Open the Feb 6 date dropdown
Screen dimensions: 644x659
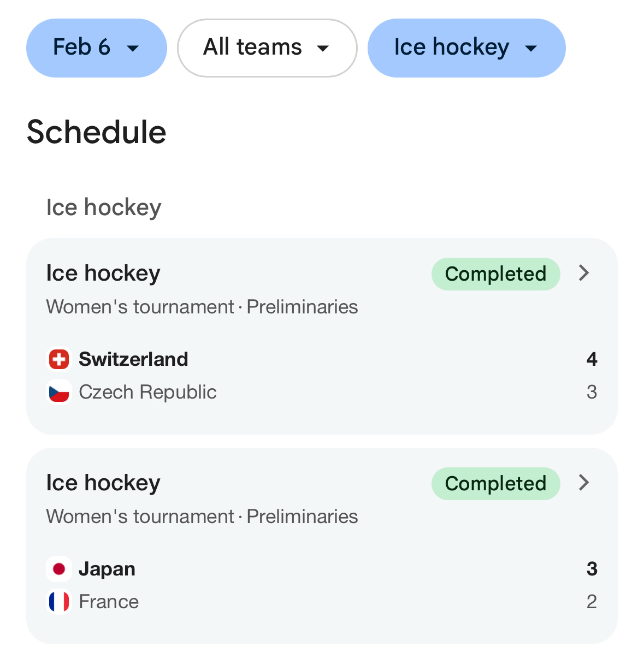coord(96,48)
